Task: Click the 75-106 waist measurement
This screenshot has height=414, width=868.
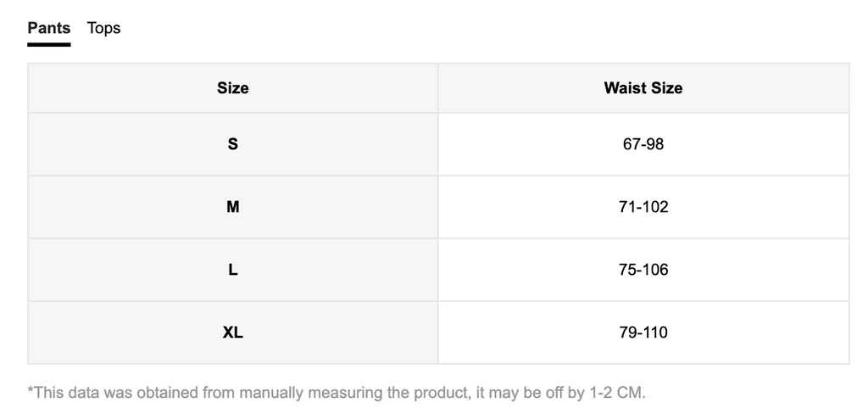Action: click(643, 270)
